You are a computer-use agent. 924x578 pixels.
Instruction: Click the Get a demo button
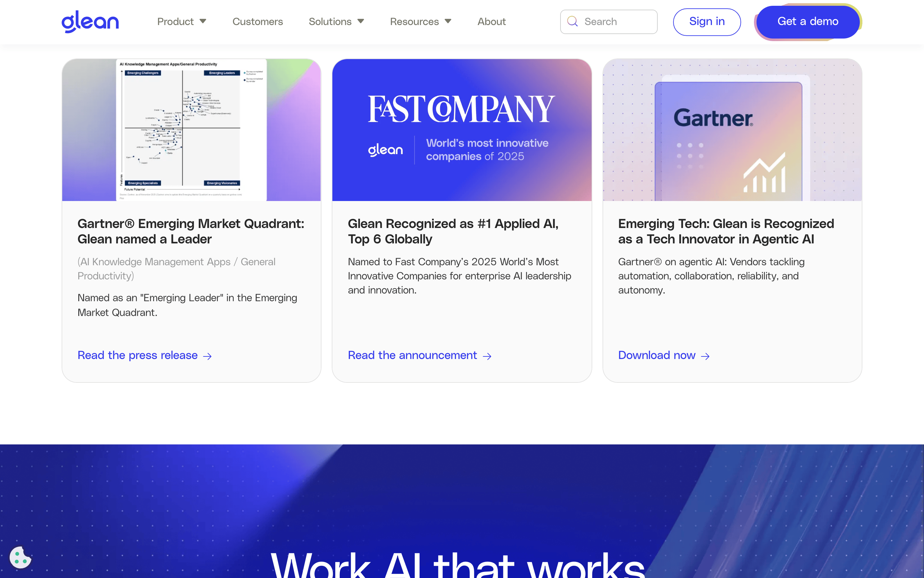point(808,22)
